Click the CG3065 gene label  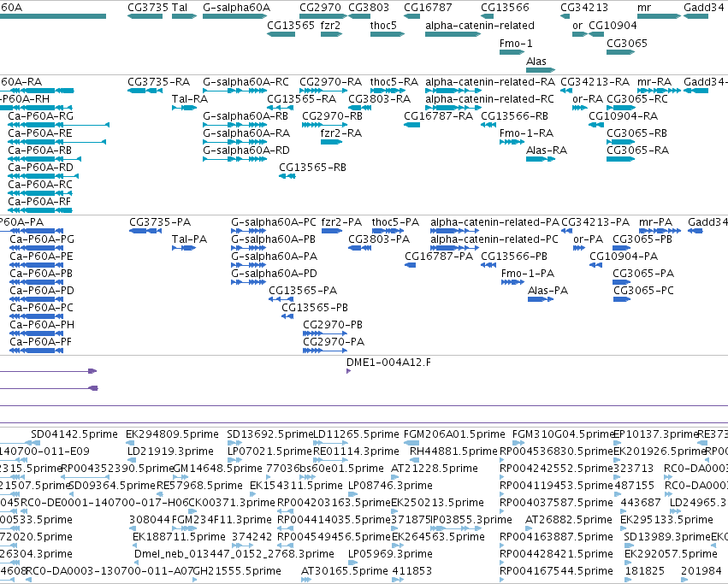(x=627, y=44)
